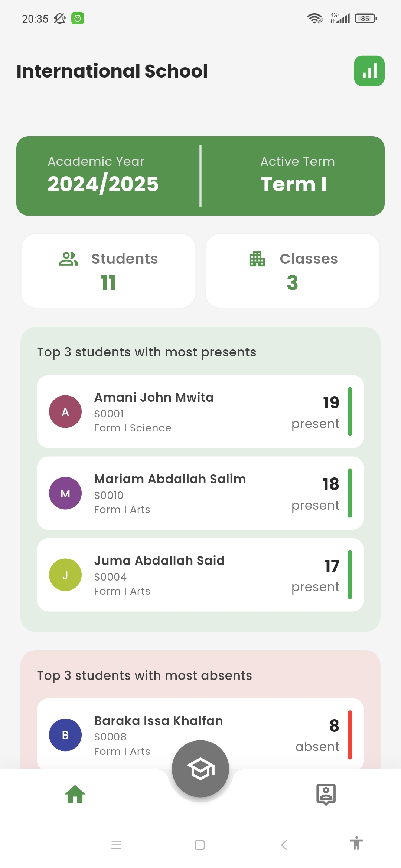Click avatar 'A' for Amani John Mwita
The image size is (401, 868).
[x=65, y=412]
